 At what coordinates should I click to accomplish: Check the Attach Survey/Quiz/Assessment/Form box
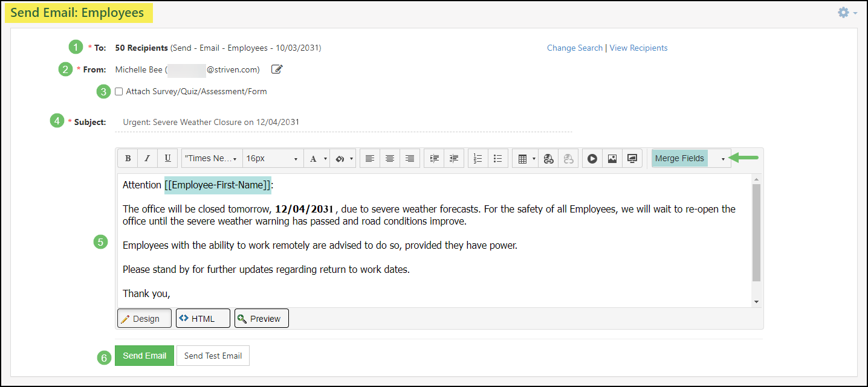coord(118,92)
